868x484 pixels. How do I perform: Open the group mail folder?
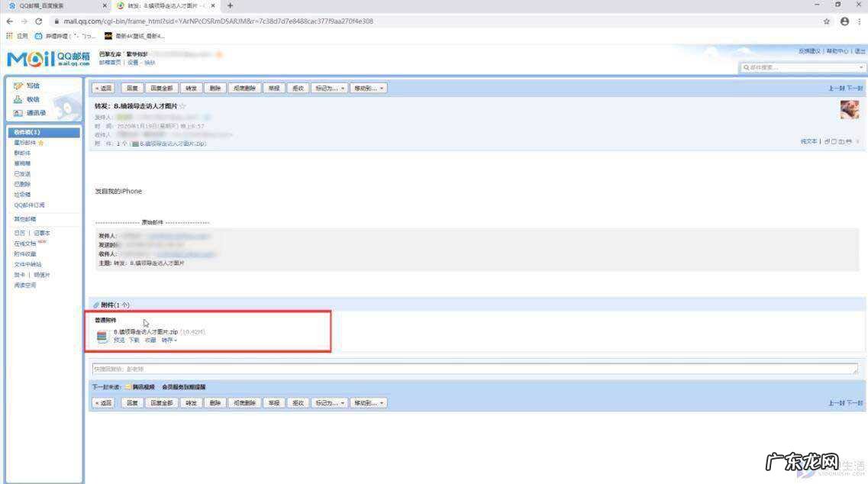(22, 153)
